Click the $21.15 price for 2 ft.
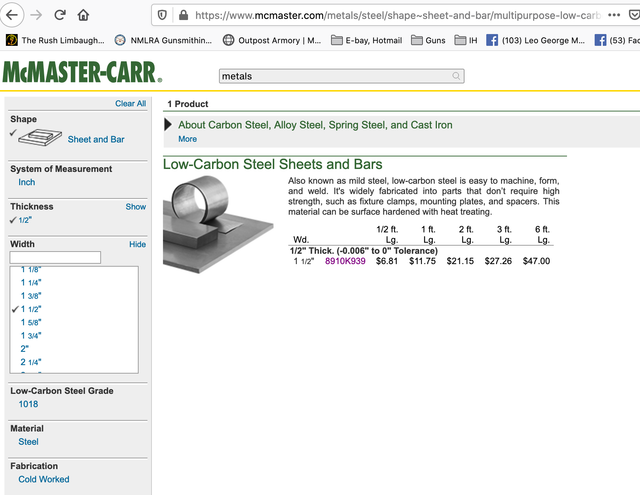The image size is (640, 495). 460,261
